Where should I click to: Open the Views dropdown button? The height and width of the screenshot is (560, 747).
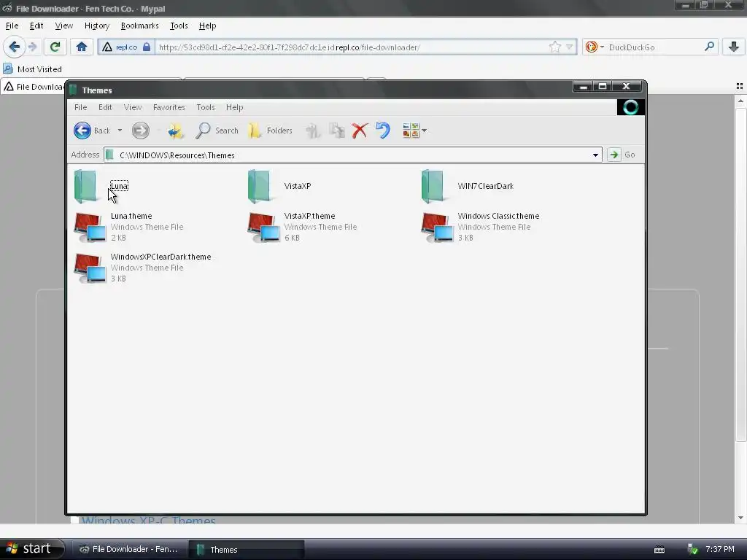tap(414, 131)
